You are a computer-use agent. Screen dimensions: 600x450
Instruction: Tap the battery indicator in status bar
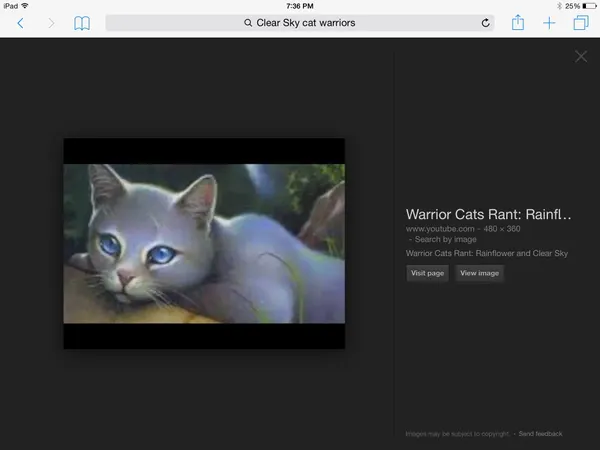click(x=589, y=6)
